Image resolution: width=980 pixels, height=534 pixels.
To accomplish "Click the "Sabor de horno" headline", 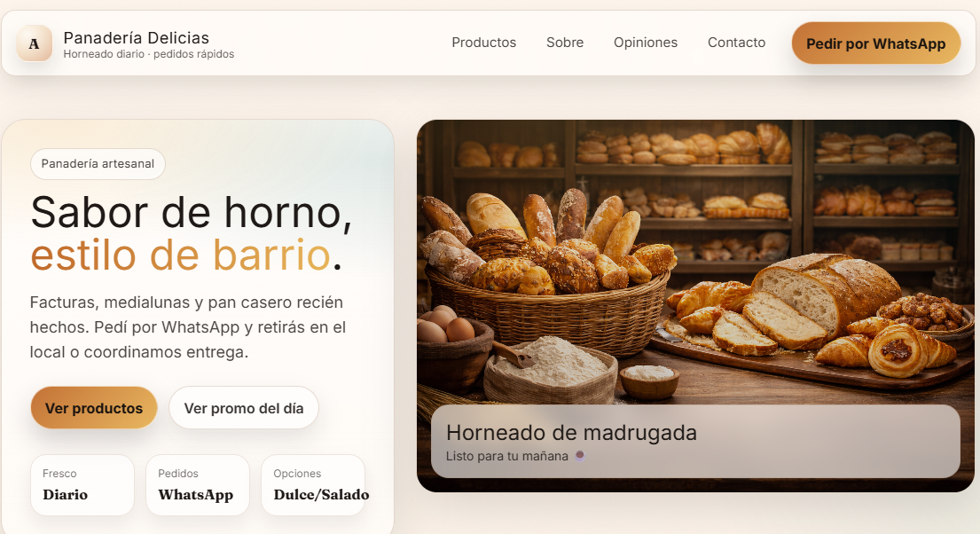I will point(192,212).
